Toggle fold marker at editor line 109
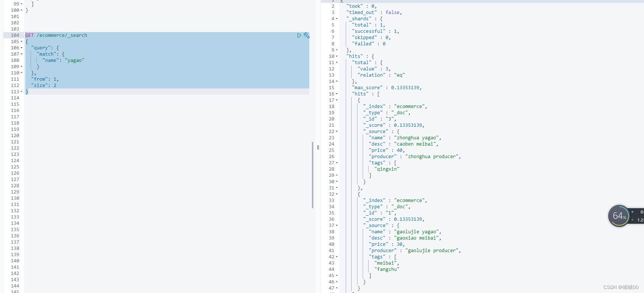 tap(21, 67)
